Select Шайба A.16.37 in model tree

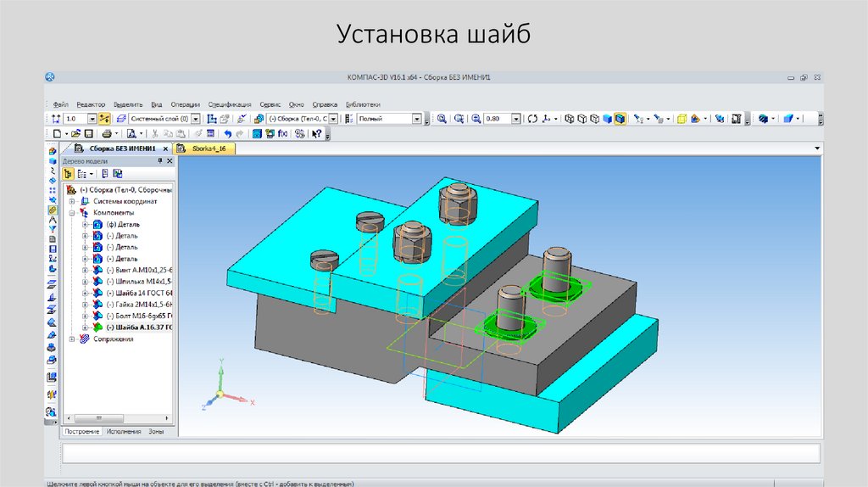[138, 327]
